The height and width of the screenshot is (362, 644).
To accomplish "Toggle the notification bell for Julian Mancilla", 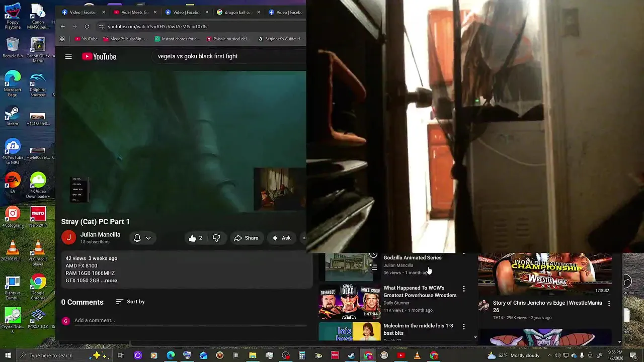I will [137, 238].
